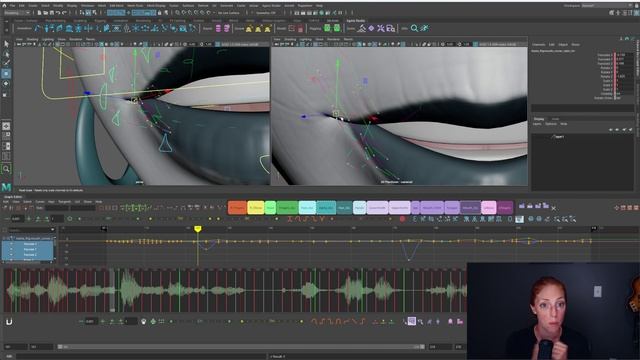
Task: Open the Help menu in Graph Editor
Action: pyautogui.click(x=98, y=202)
